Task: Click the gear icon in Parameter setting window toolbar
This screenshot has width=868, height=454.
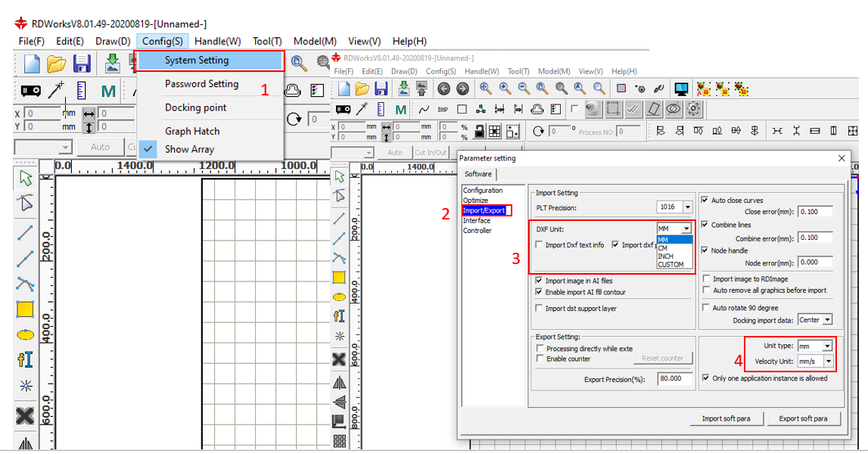Action: [x=694, y=109]
